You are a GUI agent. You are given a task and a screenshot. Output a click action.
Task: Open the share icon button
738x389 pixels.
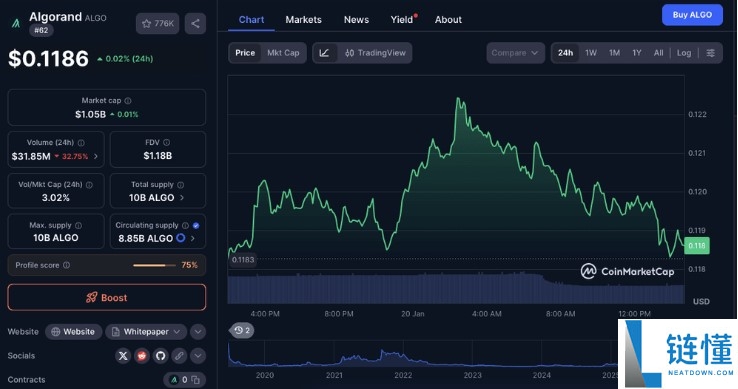(195, 24)
